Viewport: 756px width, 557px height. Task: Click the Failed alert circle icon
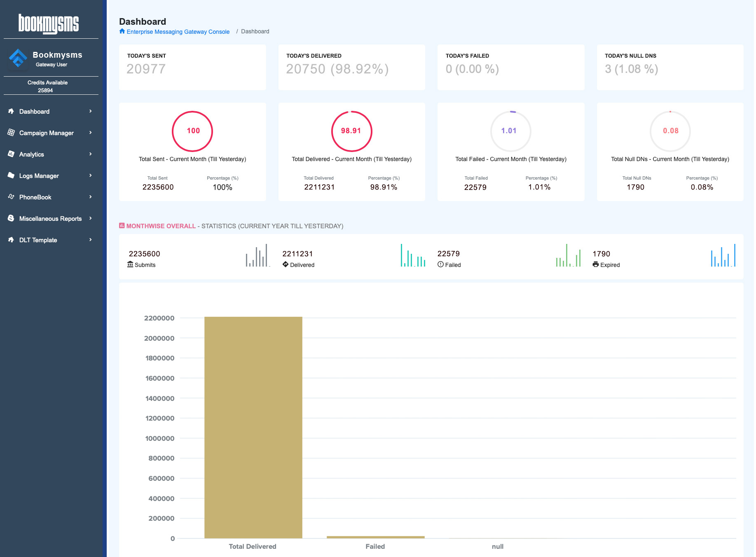[x=441, y=264]
